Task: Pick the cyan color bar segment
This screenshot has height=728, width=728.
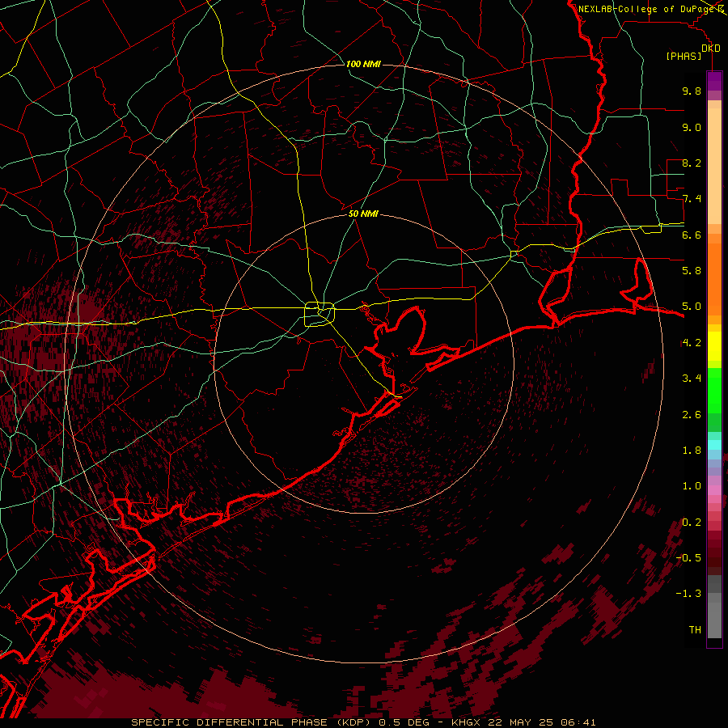Action: pyautogui.click(x=714, y=445)
